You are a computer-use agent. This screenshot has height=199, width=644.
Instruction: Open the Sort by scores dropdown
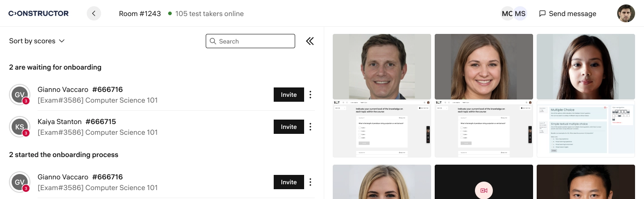[37, 41]
